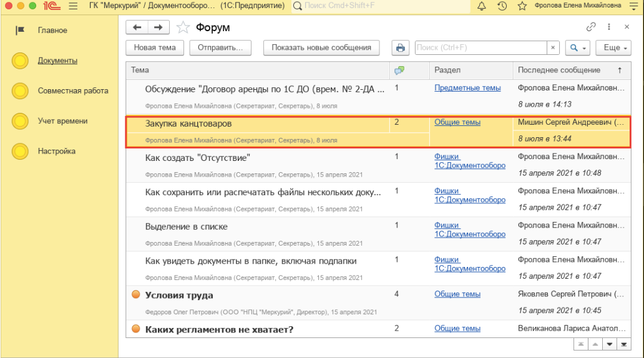Open the Предметные темы section link
644x358 pixels.
467,88
